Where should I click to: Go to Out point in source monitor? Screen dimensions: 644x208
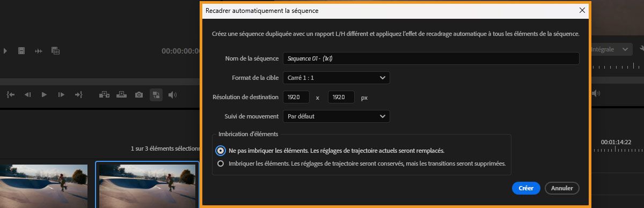point(78,94)
